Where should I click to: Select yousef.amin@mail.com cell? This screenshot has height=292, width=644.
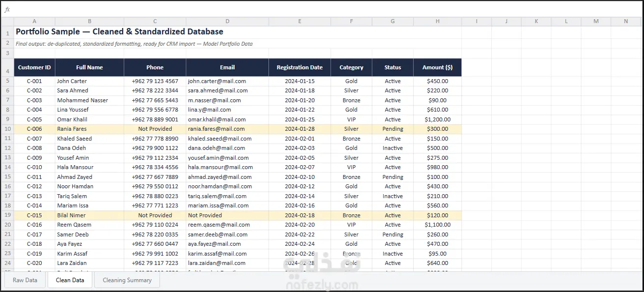[227, 158]
